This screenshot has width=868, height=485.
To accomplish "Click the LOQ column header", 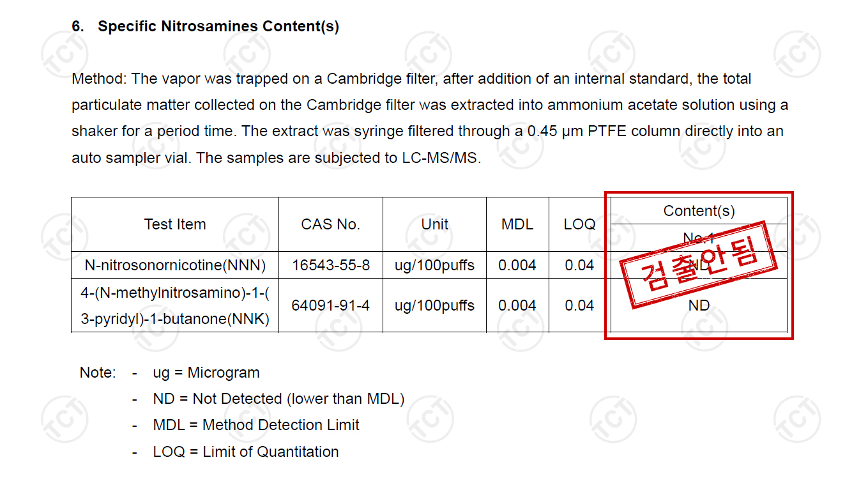I will point(580,224).
